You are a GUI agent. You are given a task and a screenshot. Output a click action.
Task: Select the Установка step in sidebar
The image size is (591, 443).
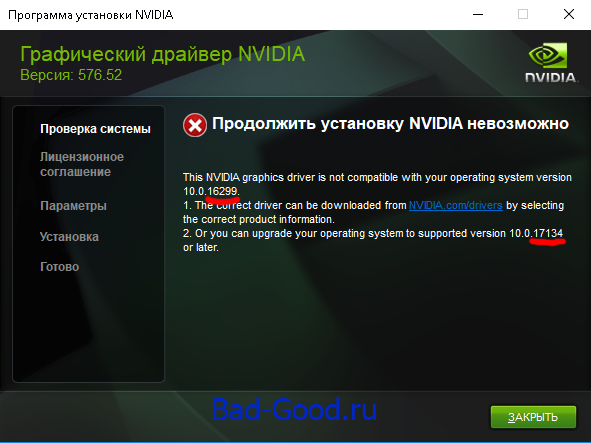pyautogui.click(x=69, y=237)
